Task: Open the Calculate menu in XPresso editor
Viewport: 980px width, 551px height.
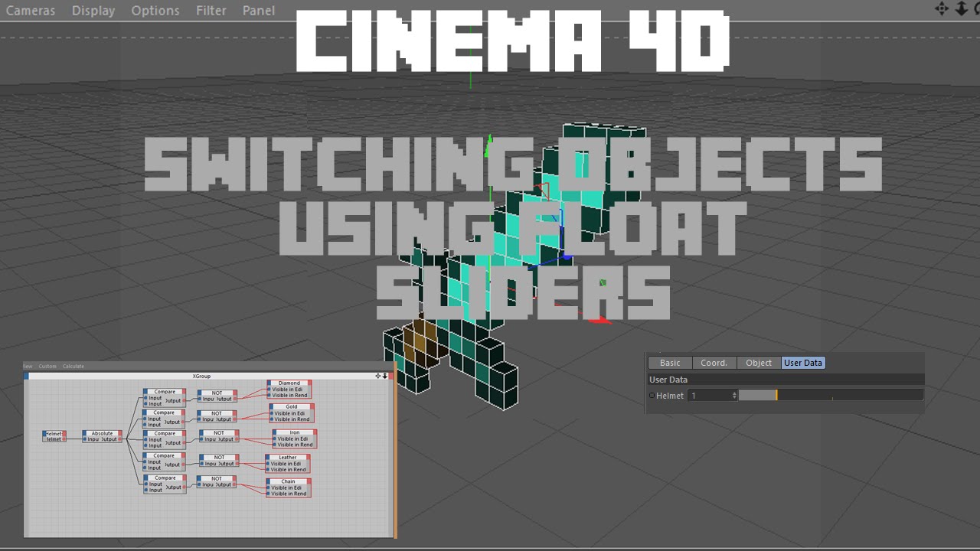Action: pyautogui.click(x=73, y=366)
